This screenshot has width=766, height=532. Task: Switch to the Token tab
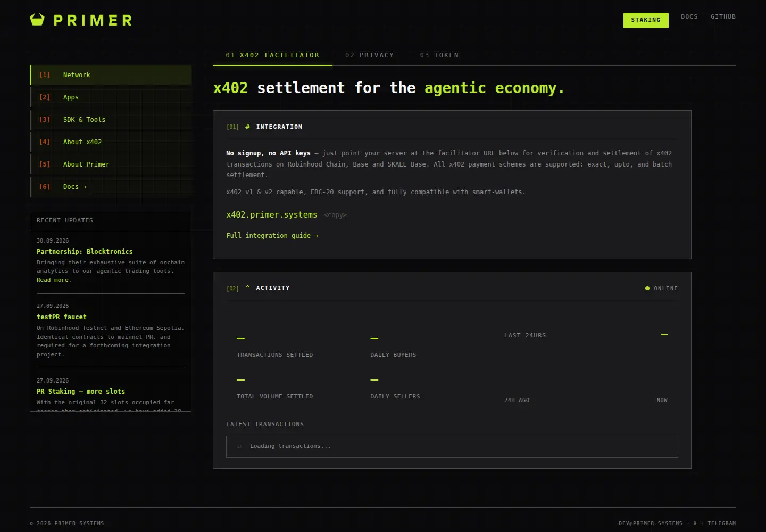(439, 55)
